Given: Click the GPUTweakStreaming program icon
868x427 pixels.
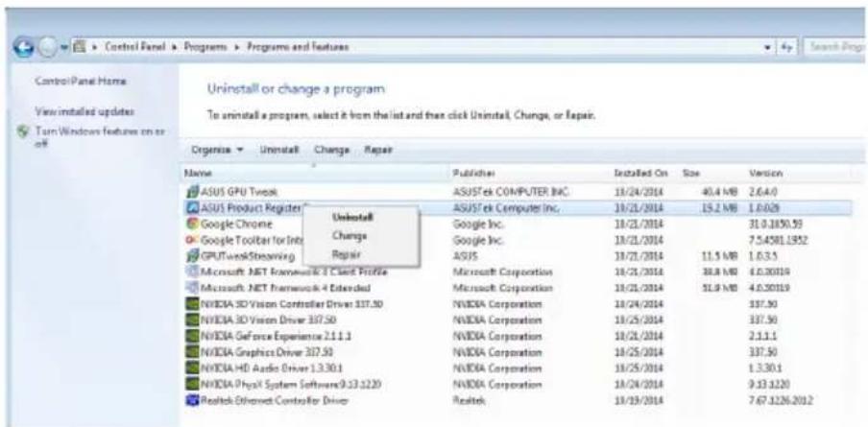Looking at the screenshot, I should (x=192, y=256).
